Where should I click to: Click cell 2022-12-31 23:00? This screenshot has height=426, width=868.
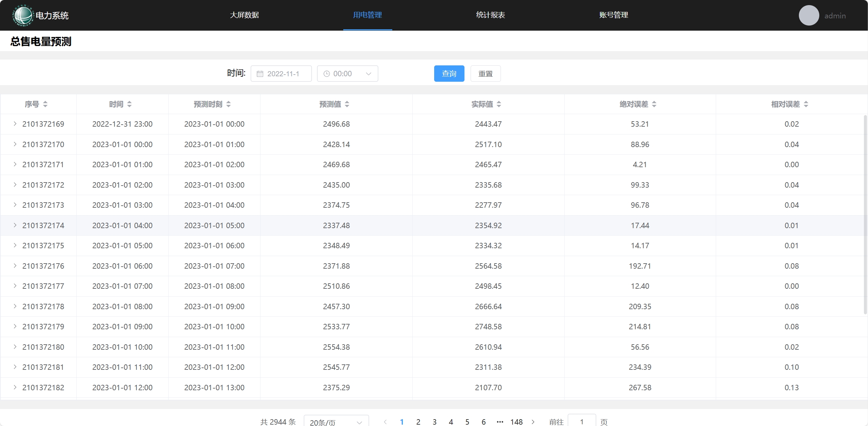tap(122, 124)
